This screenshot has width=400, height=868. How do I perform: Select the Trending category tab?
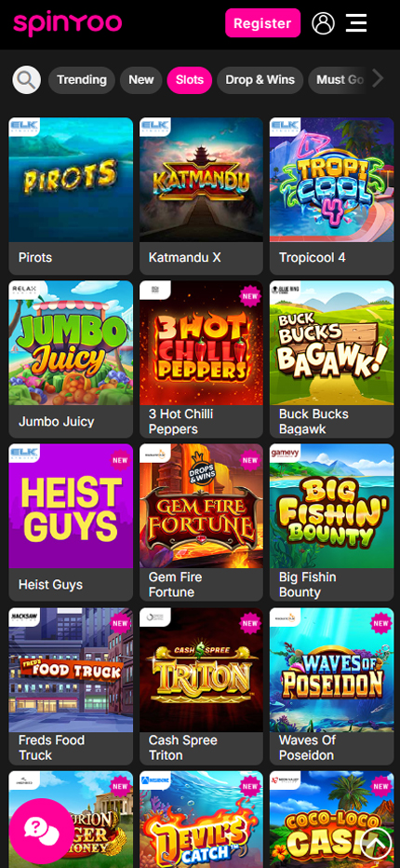(x=82, y=80)
